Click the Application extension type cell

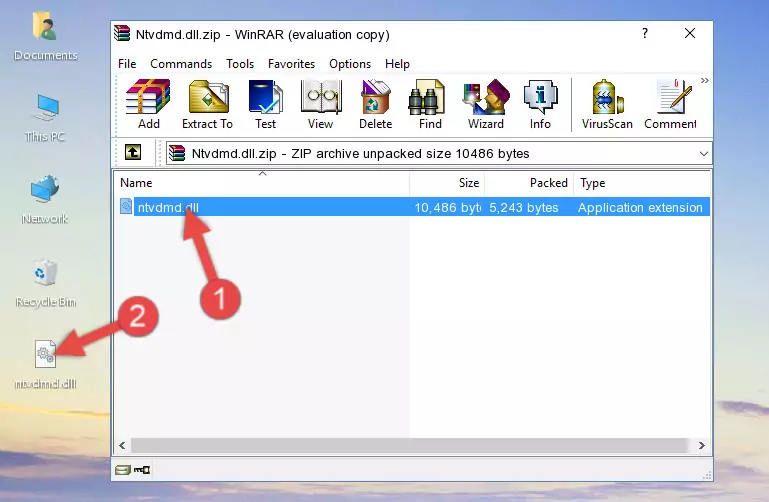pos(640,207)
